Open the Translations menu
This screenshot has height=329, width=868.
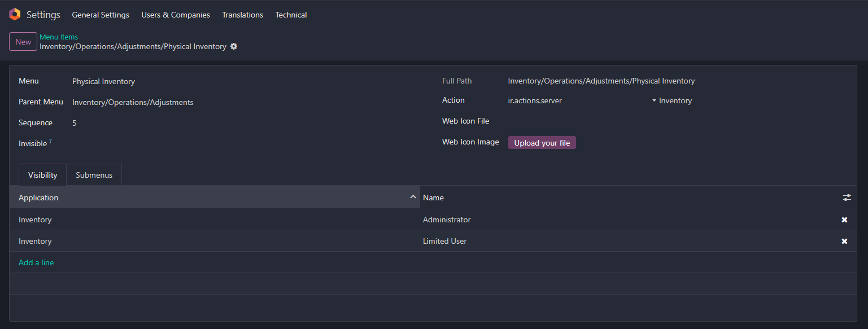pos(242,15)
